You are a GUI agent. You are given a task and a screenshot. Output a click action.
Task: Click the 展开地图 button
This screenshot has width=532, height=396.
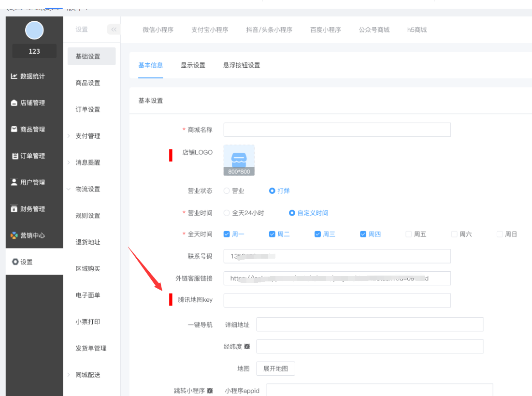pos(275,368)
